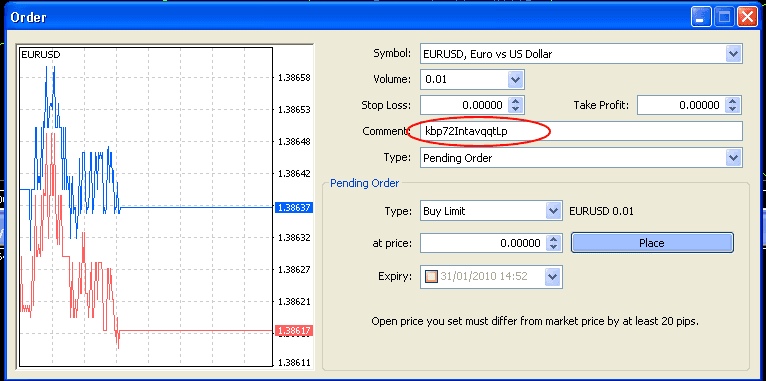Place the pending order
The height and width of the screenshot is (381, 766).
point(652,243)
